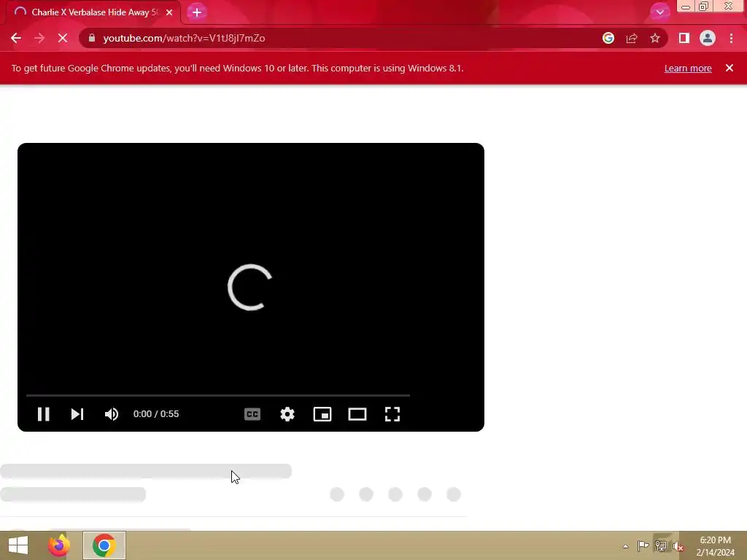Open the Chrome profile menu
Image resolution: width=747 pixels, height=560 pixels.
click(708, 38)
